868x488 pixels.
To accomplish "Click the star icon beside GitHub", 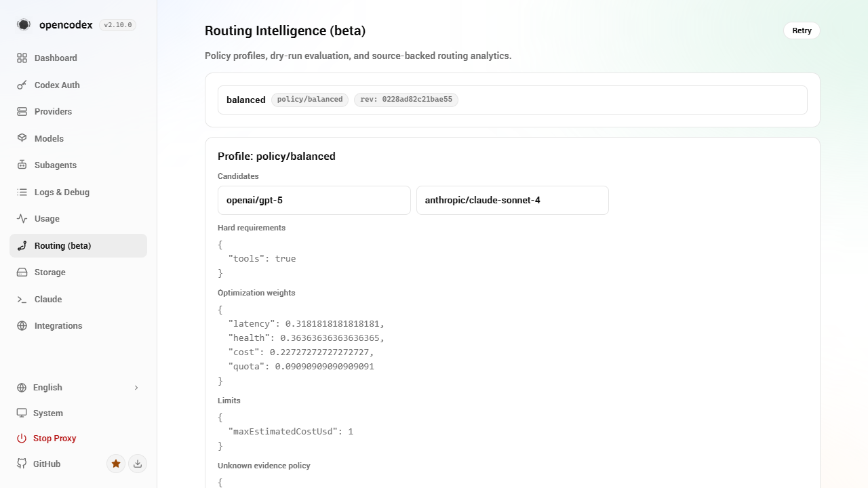I will (116, 464).
